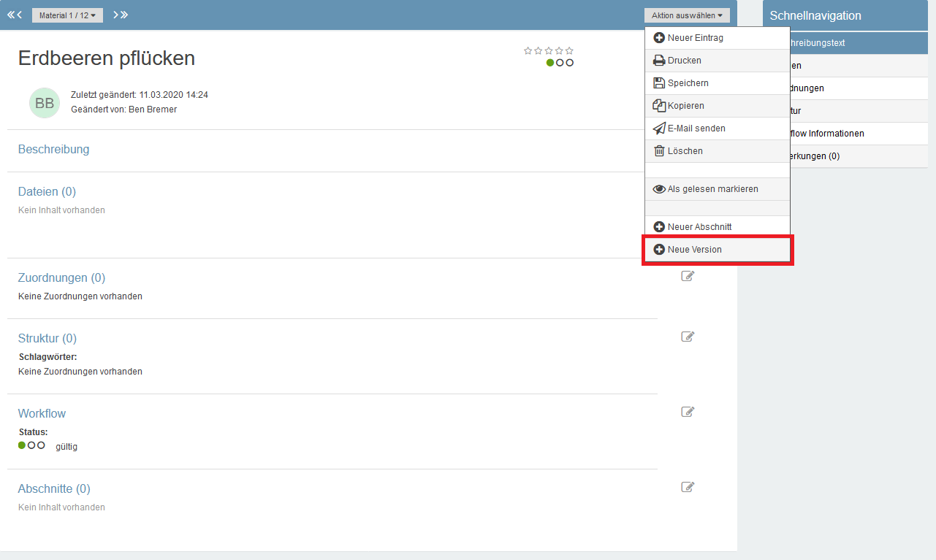936x560 pixels.
Task: Open the Beschreibung section heading
Action: 53,149
